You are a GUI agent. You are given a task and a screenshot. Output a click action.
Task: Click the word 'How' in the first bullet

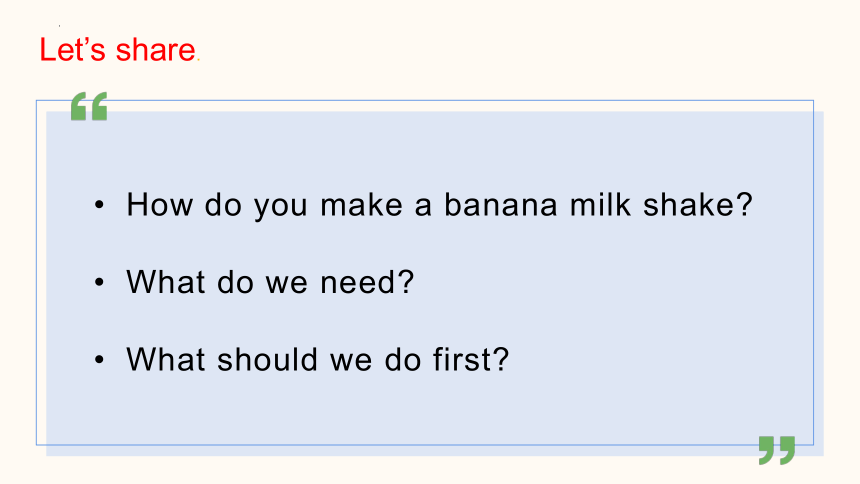coord(160,205)
